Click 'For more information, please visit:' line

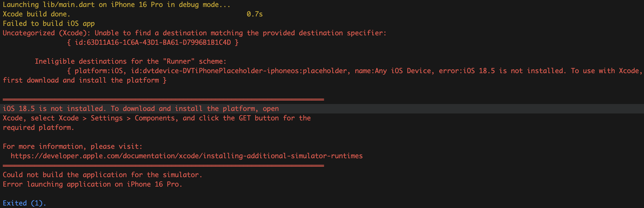[72, 147]
